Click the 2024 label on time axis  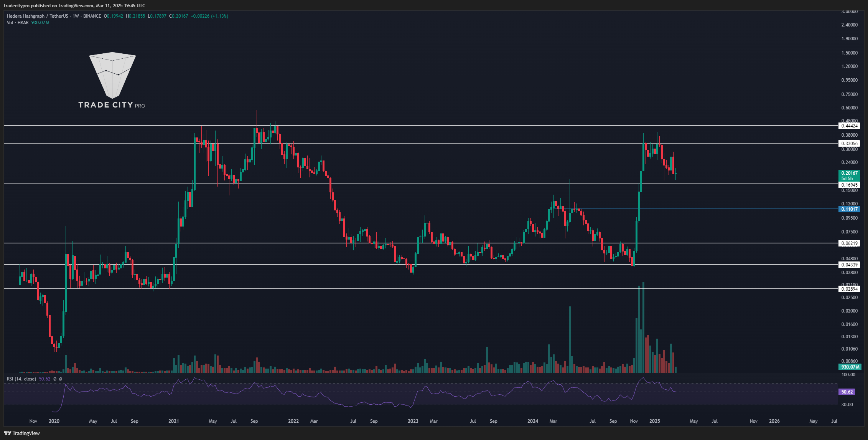(533, 421)
